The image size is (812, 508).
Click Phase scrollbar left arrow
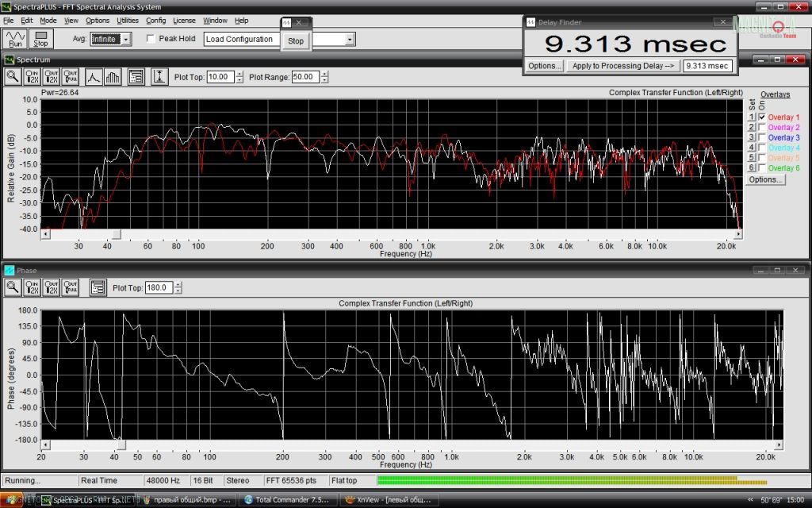click(45, 444)
